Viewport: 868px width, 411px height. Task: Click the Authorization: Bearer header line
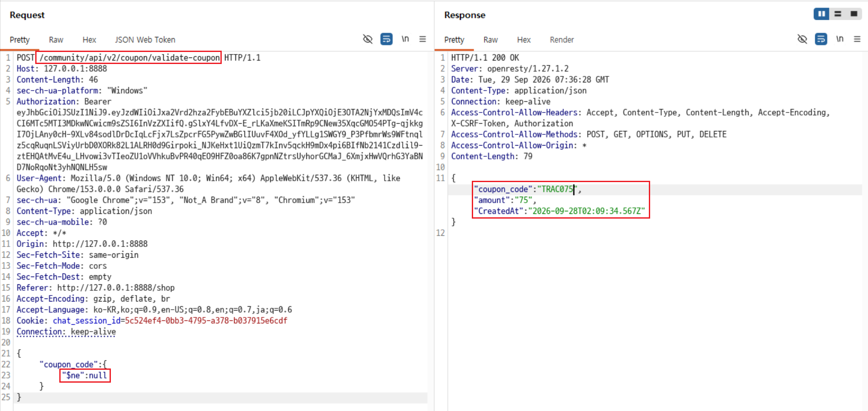[64, 101]
